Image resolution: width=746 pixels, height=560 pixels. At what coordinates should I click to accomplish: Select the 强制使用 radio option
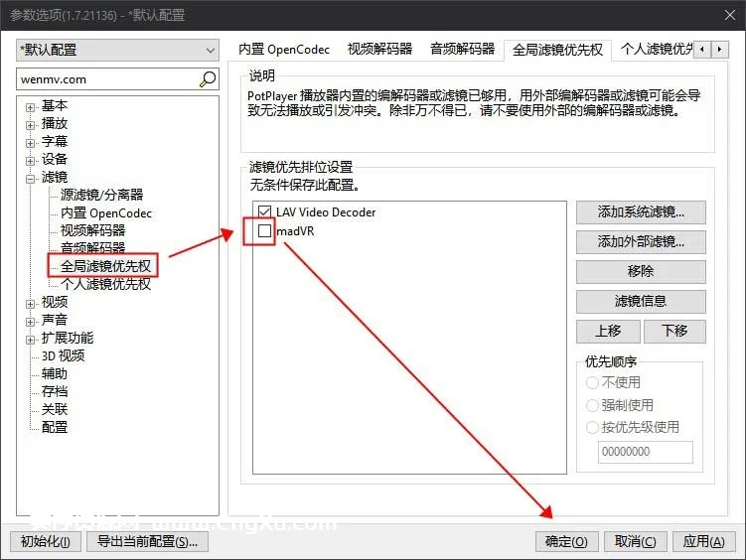[x=592, y=405]
